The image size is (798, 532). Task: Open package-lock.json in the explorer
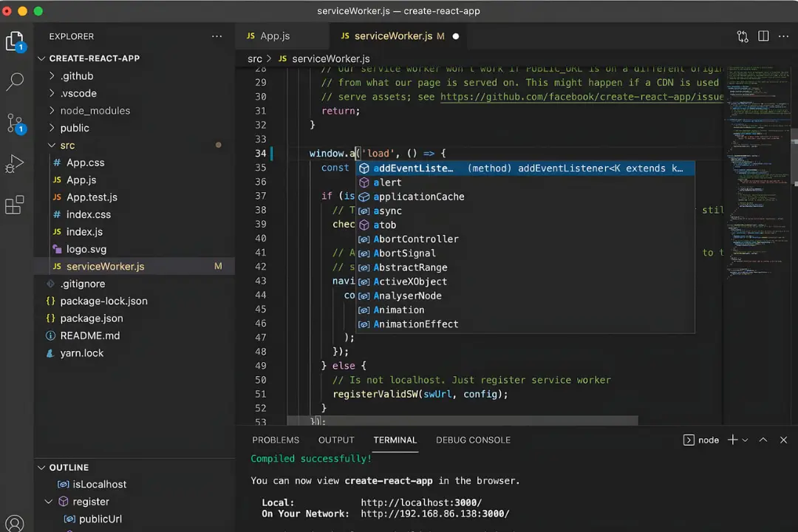(134, 301)
